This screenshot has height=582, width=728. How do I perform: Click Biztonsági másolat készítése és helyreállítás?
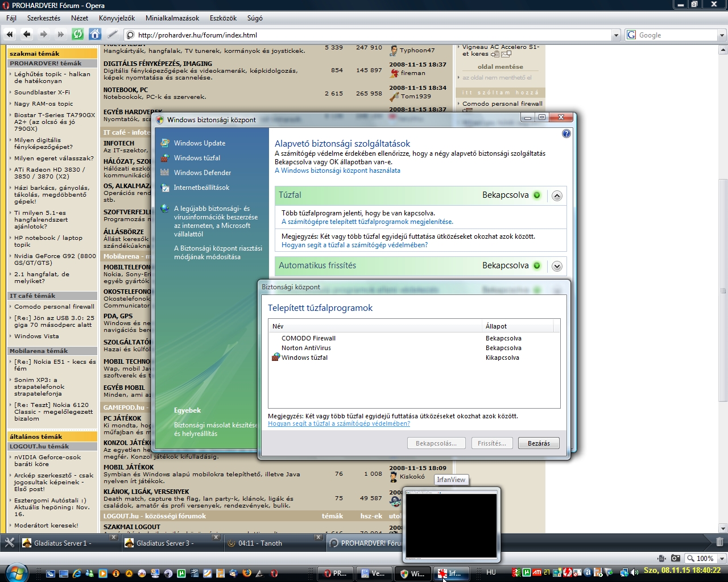coord(216,429)
